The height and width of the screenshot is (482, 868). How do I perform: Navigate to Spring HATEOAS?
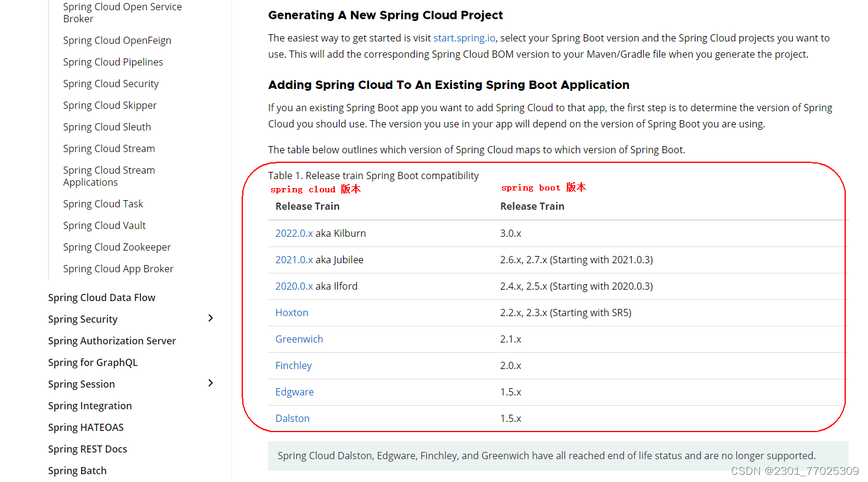pos(86,427)
